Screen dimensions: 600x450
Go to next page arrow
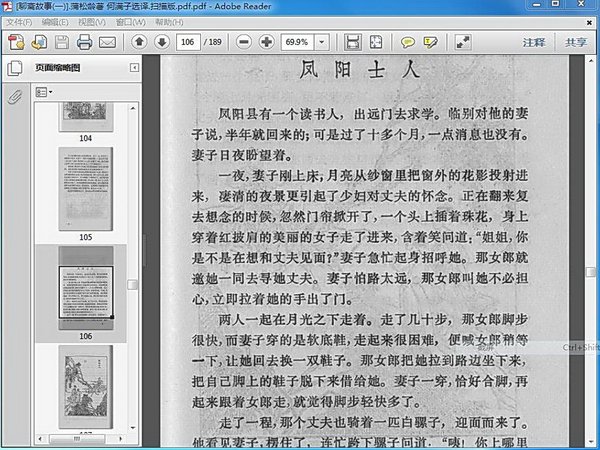pos(160,42)
